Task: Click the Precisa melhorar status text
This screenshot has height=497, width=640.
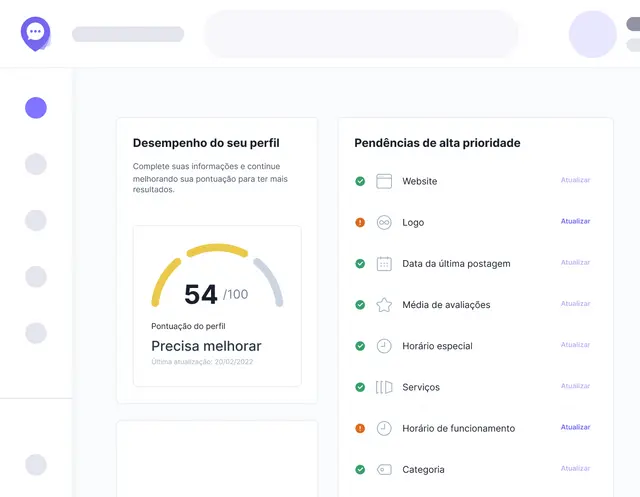Action: tap(206, 346)
